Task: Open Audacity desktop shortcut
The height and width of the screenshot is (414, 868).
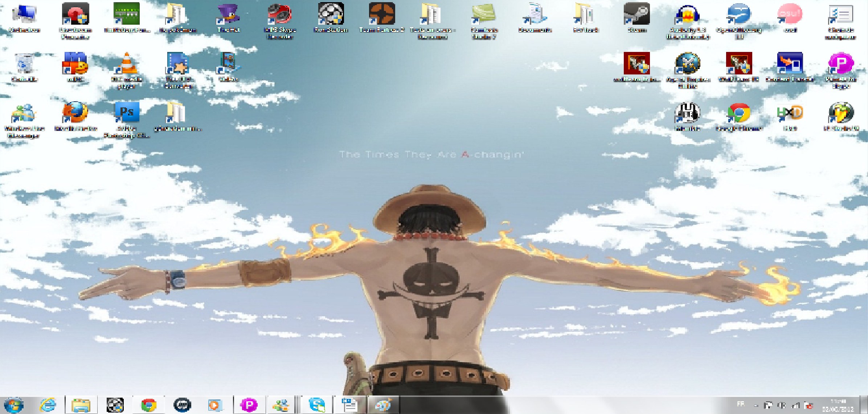Action: point(688,21)
